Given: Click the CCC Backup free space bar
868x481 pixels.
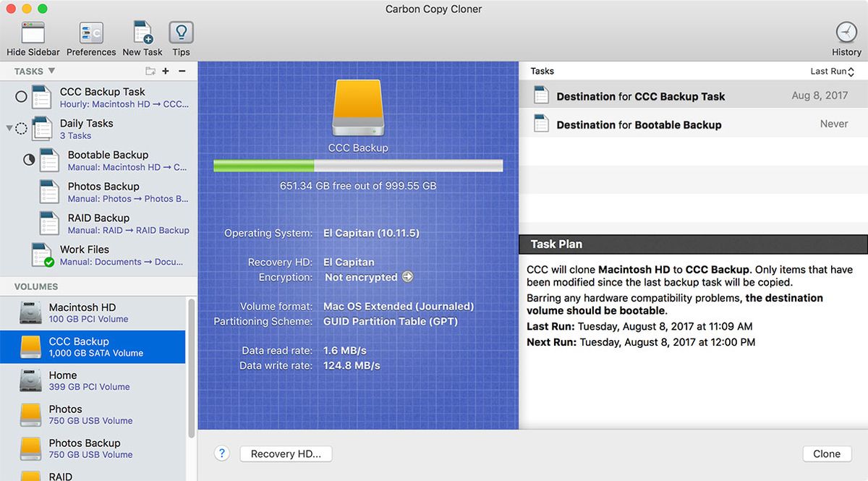Looking at the screenshot, I should 357,166.
